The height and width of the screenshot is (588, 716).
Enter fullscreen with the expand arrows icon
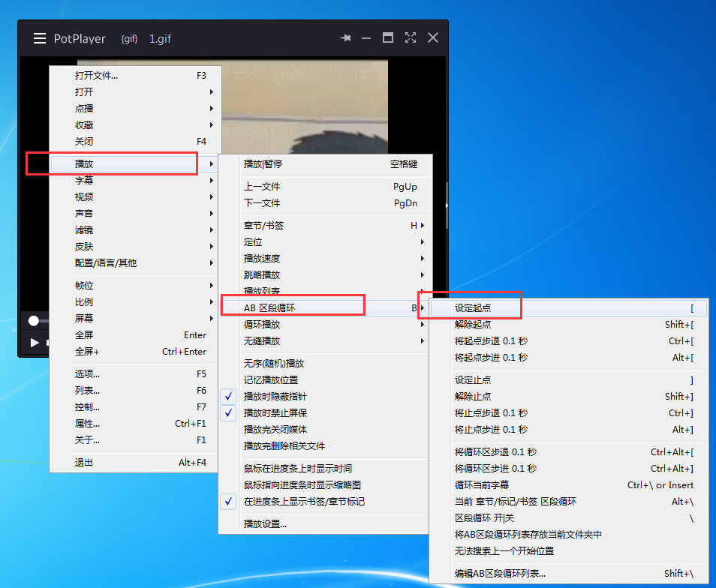411,37
